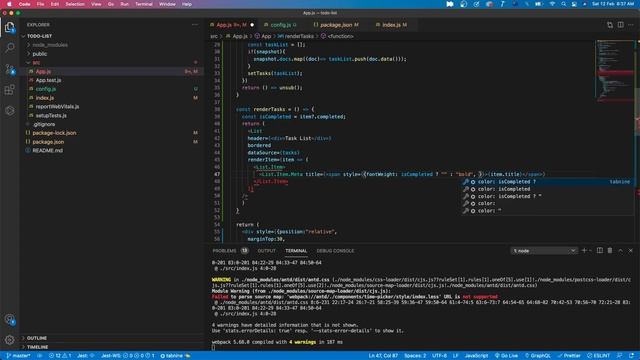Click 'Spaces: 2' indentation setting
Viewport: 640px width, 360px height.
(415, 356)
